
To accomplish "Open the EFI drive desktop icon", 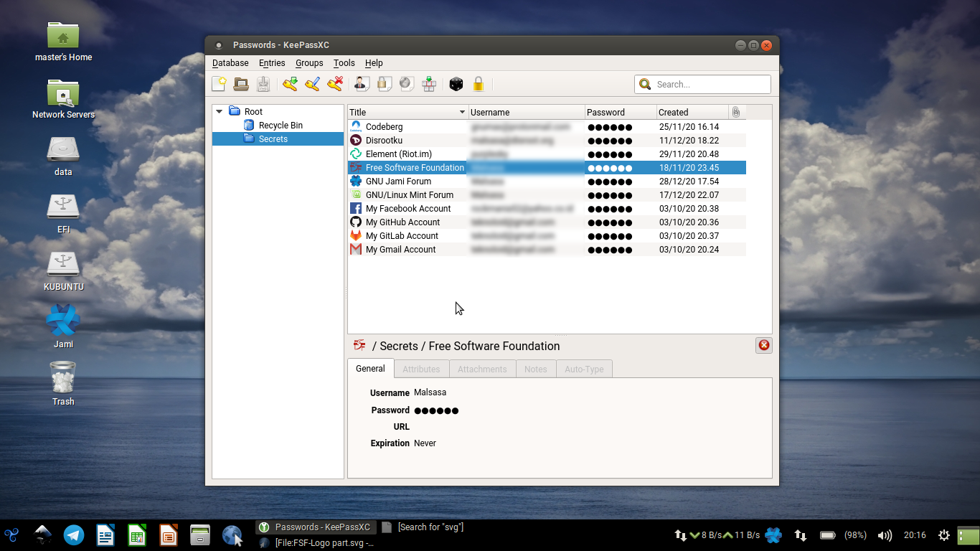I will tap(63, 214).
